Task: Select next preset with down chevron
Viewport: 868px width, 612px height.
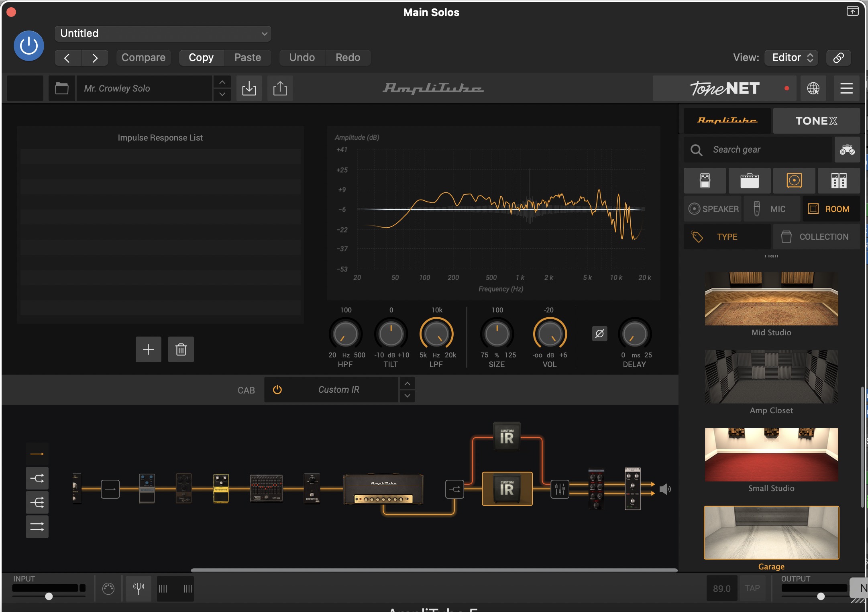Action: [x=222, y=94]
